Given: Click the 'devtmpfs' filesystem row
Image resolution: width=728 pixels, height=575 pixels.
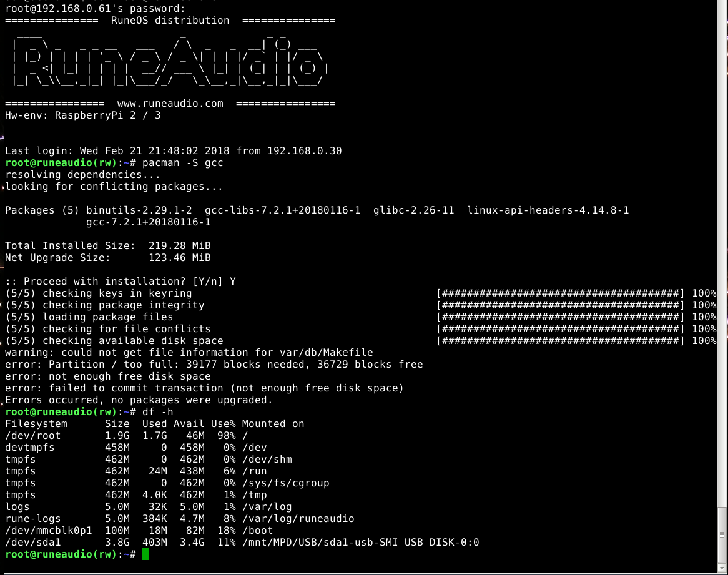Looking at the screenshot, I should (135, 448).
